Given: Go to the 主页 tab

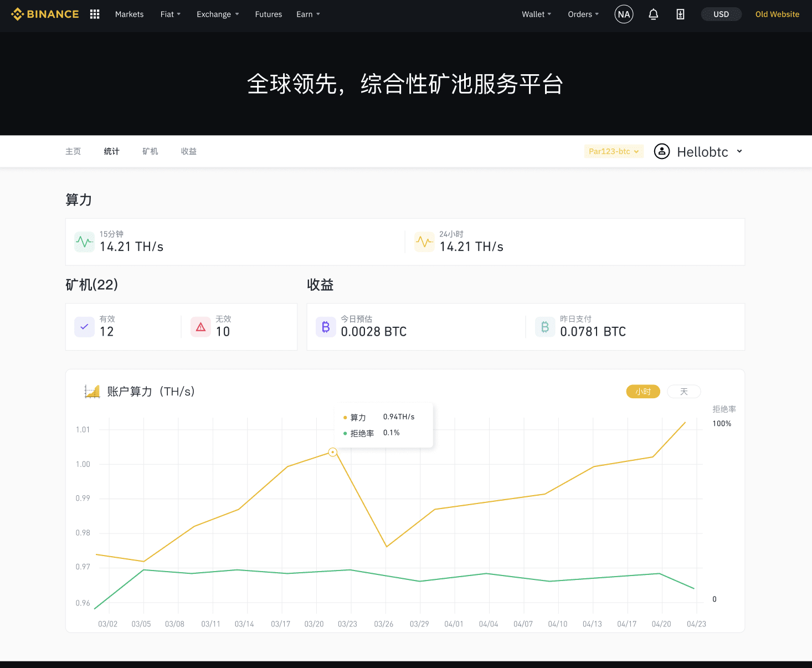Looking at the screenshot, I should (73, 151).
